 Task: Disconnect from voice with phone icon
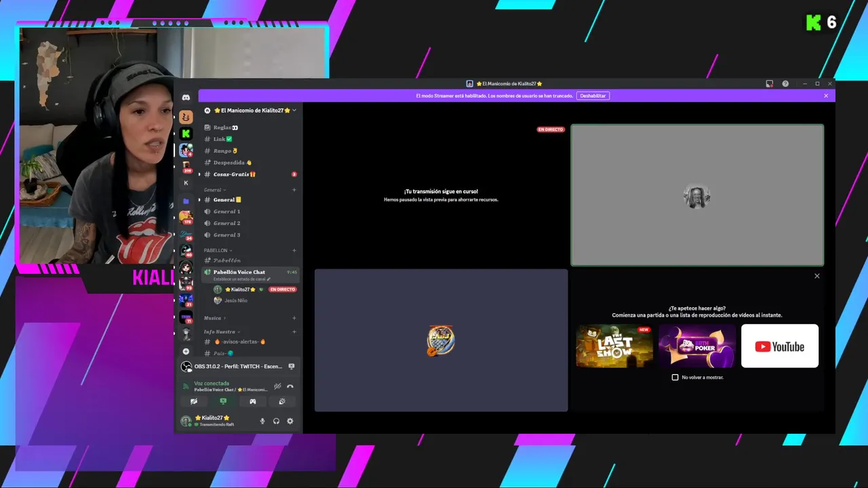[x=290, y=386]
